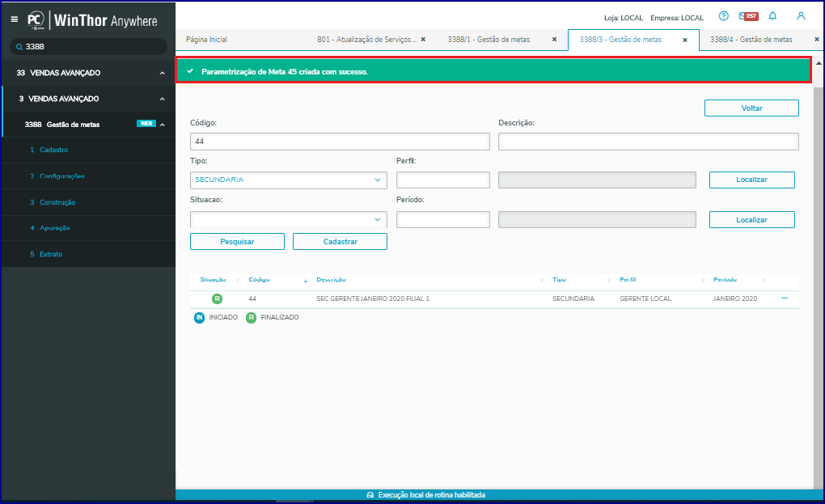The image size is (825, 504).
Task: Open the Situacao dropdown
Action: [x=288, y=219]
